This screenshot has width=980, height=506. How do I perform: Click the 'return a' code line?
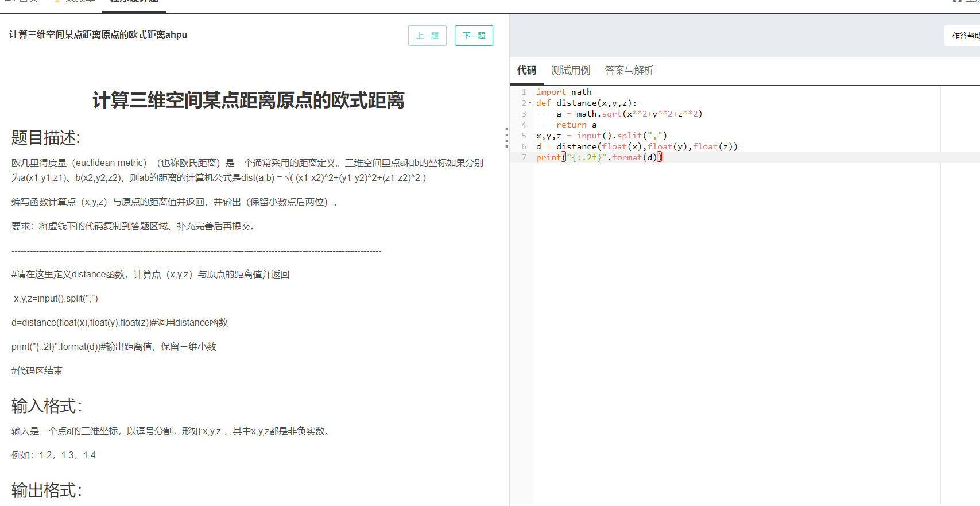(x=576, y=125)
